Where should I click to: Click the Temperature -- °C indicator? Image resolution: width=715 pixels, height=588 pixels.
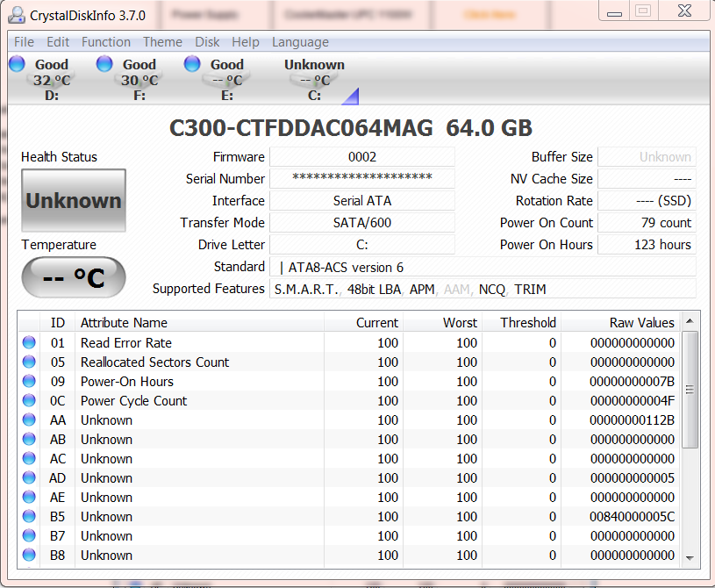tap(74, 277)
